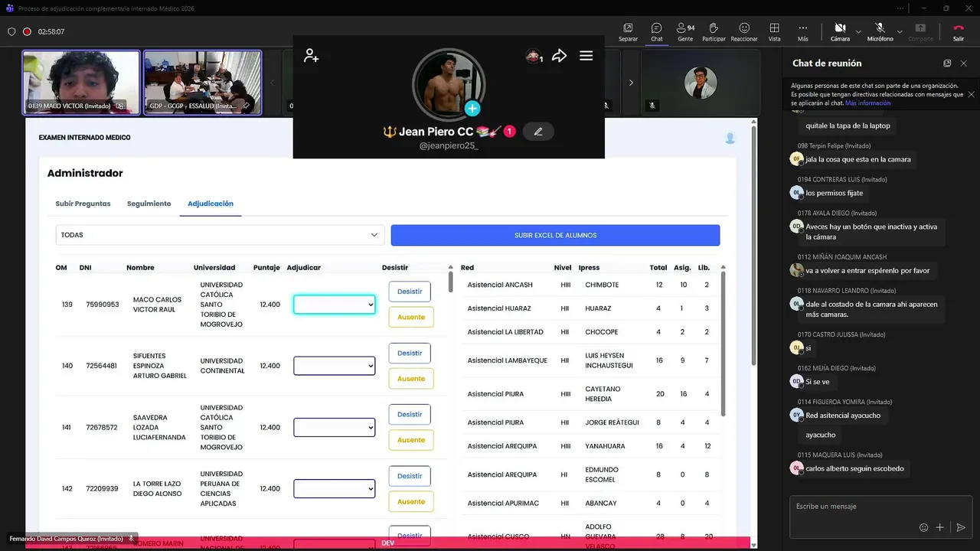Click the plus attach icon in chat
The width and height of the screenshot is (980, 551).
click(x=940, y=527)
